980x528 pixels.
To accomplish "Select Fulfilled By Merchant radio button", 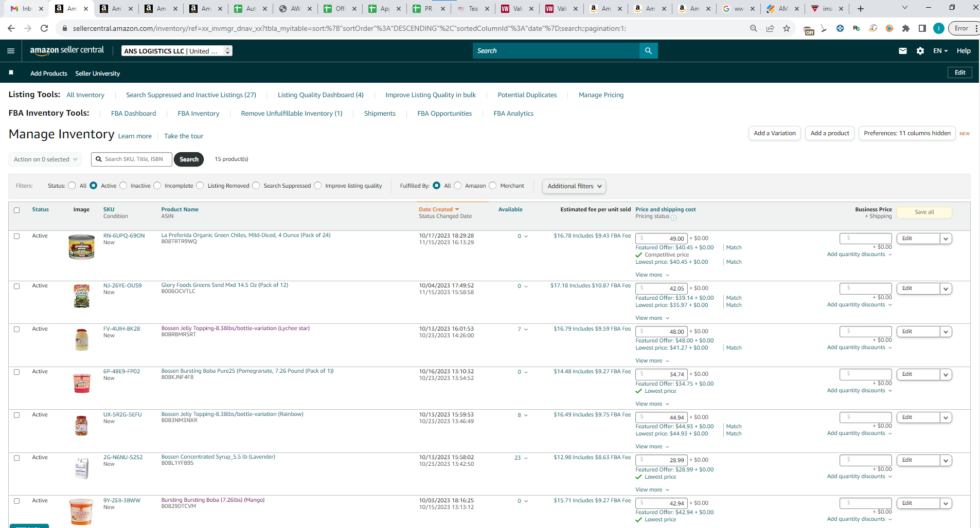I will tap(493, 186).
